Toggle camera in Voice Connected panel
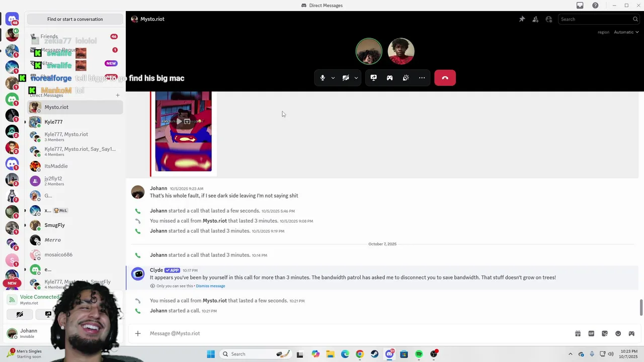The width and height of the screenshot is (644, 362). [x=20, y=314]
